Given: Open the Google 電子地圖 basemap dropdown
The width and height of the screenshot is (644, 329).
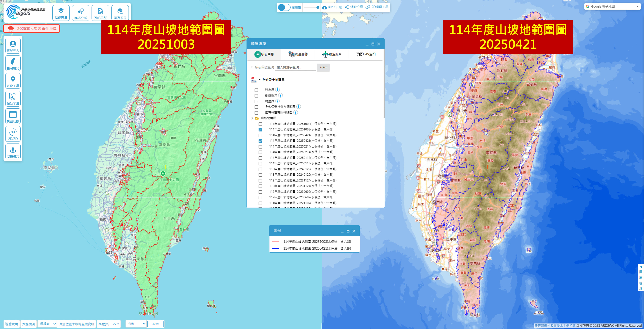Looking at the screenshot, I should point(612,6).
